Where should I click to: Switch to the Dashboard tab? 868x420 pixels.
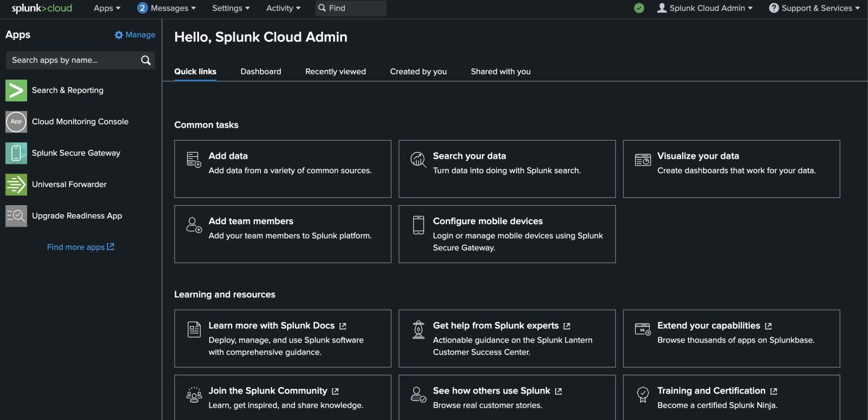261,71
